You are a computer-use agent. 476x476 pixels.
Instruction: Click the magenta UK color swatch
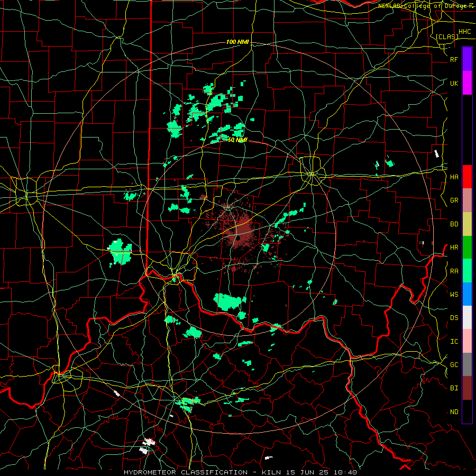click(x=467, y=83)
